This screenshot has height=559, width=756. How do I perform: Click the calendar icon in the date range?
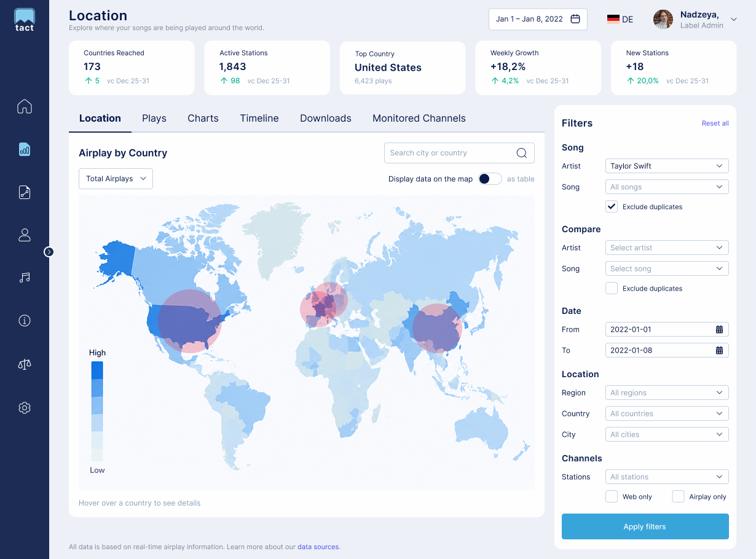point(575,19)
